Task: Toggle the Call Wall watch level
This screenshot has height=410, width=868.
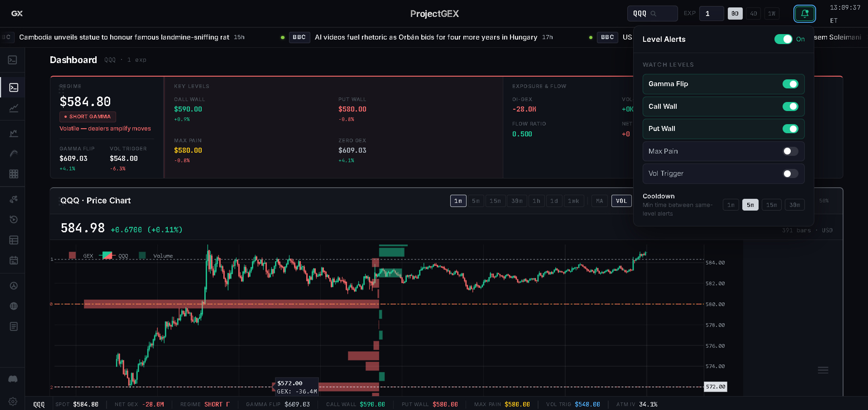Action: tap(790, 106)
